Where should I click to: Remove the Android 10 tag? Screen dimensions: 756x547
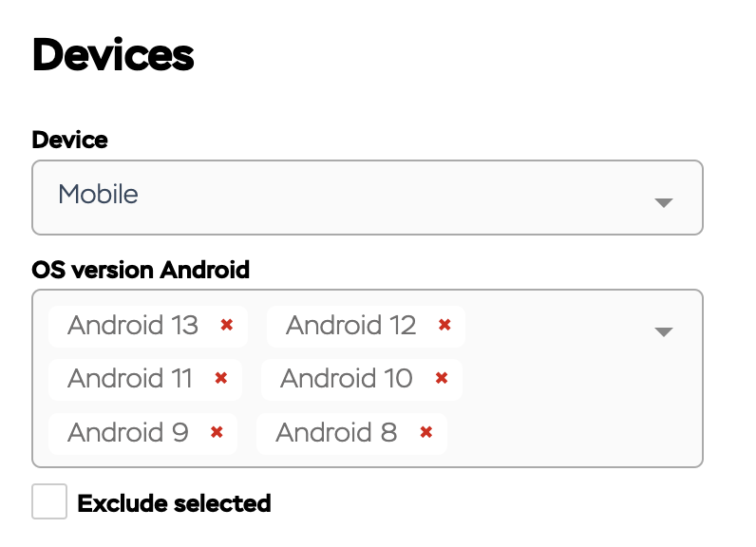[x=442, y=379]
